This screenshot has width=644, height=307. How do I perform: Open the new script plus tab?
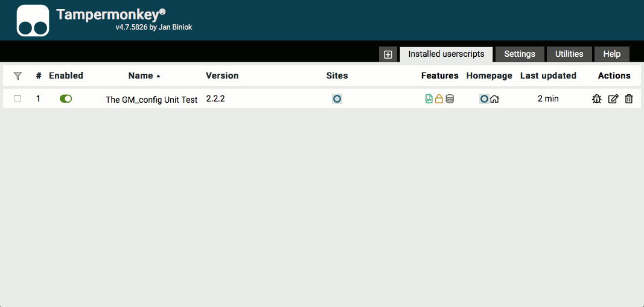pyautogui.click(x=387, y=54)
